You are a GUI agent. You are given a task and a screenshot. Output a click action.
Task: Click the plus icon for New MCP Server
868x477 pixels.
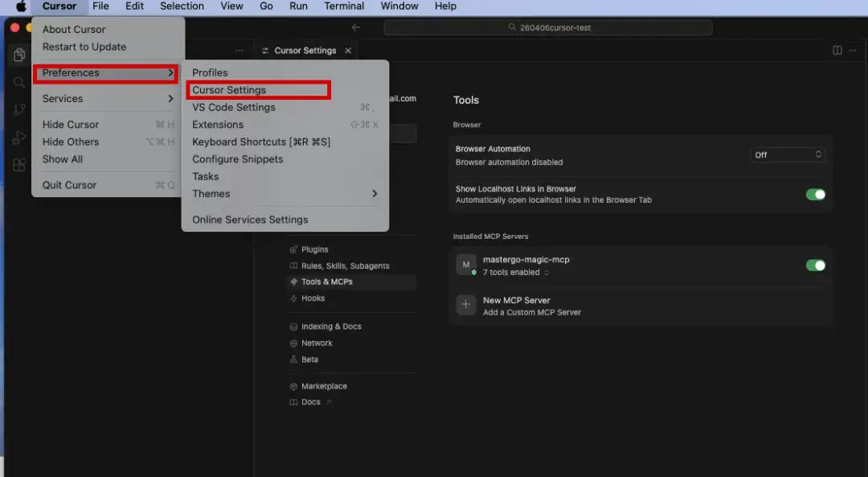pyautogui.click(x=466, y=306)
